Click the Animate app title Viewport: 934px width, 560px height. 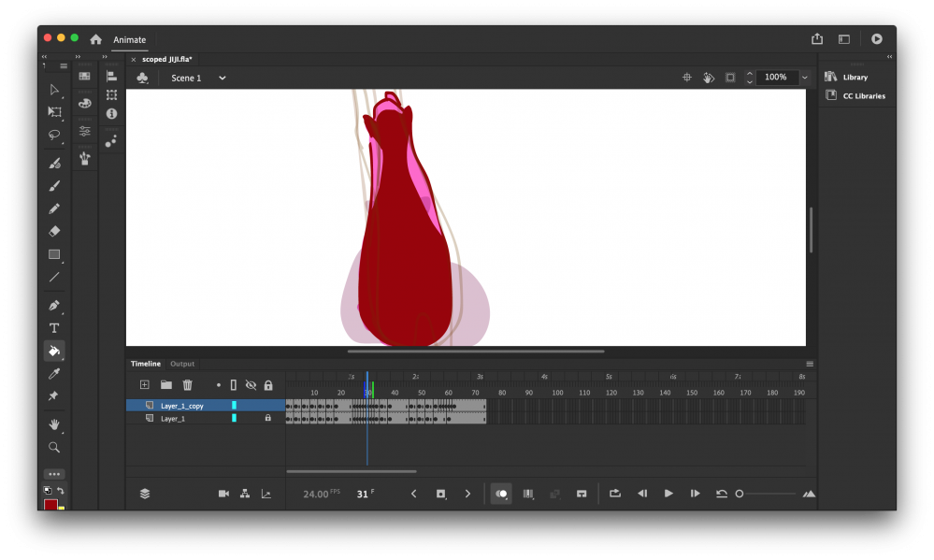tap(129, 40)
